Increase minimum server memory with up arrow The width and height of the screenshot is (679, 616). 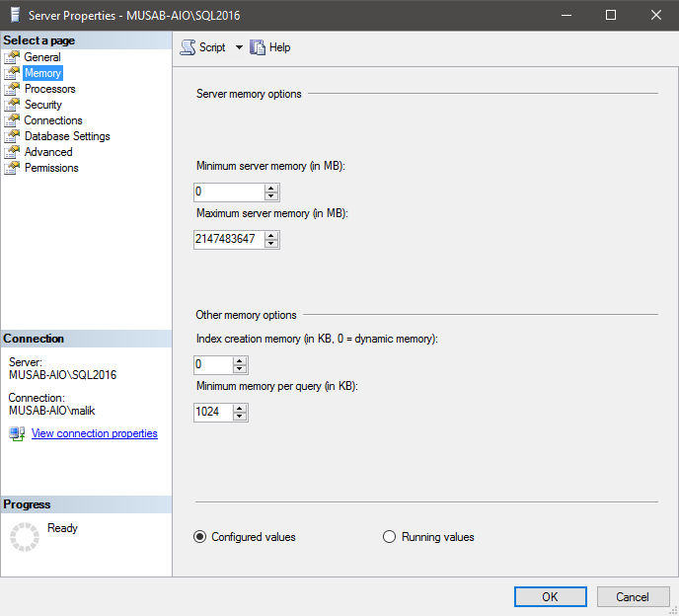click(271, 188)
